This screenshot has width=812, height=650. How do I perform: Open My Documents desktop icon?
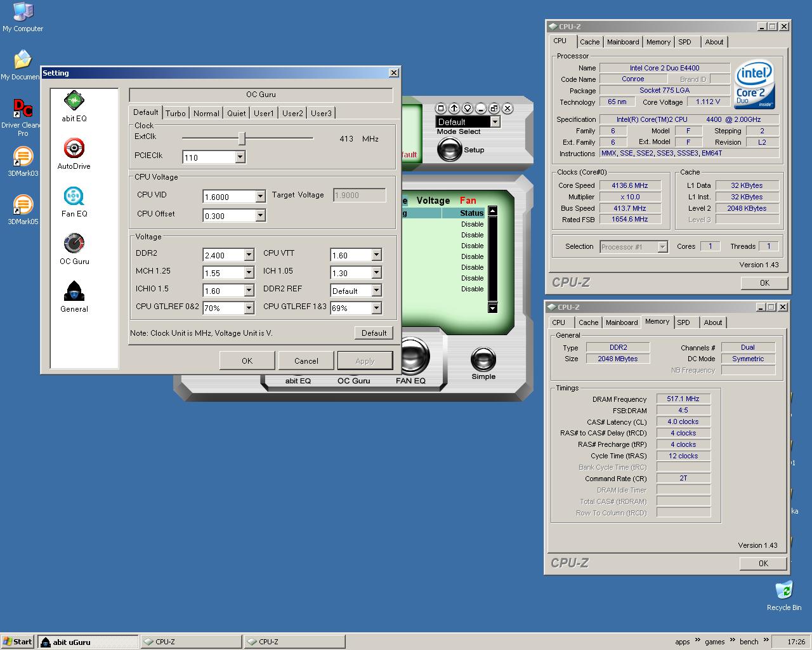[x=21, y=65]
